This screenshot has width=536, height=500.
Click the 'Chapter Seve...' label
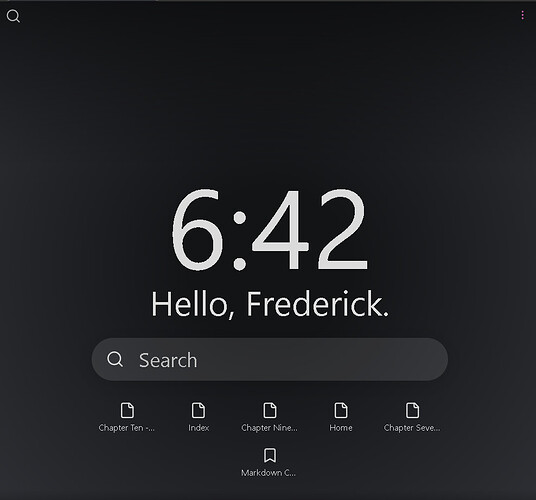click(412, 428)
